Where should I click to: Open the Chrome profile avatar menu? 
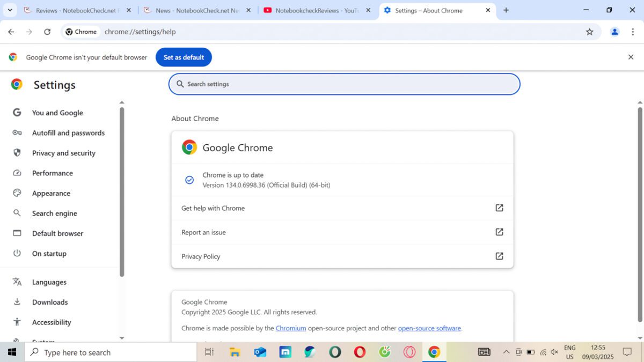tap(615, 32)
